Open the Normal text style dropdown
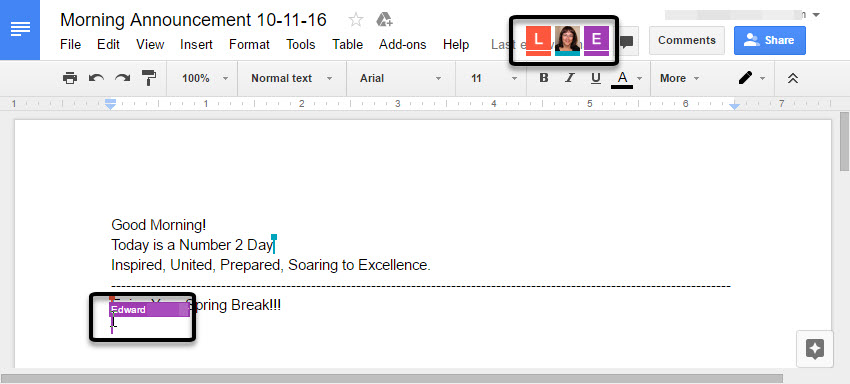The height and width of the screenshot is (384, 850). point(292,79)
